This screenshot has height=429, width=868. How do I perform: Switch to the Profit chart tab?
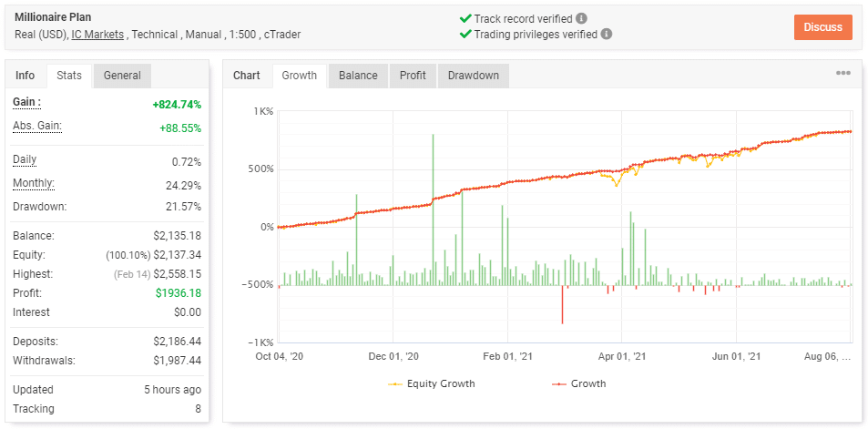pos(413,76)
